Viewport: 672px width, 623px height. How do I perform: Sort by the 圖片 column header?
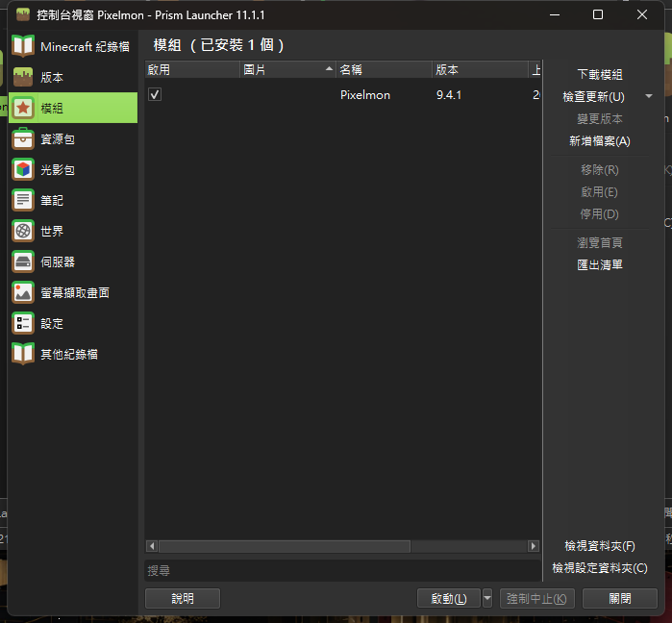[287, 69]
